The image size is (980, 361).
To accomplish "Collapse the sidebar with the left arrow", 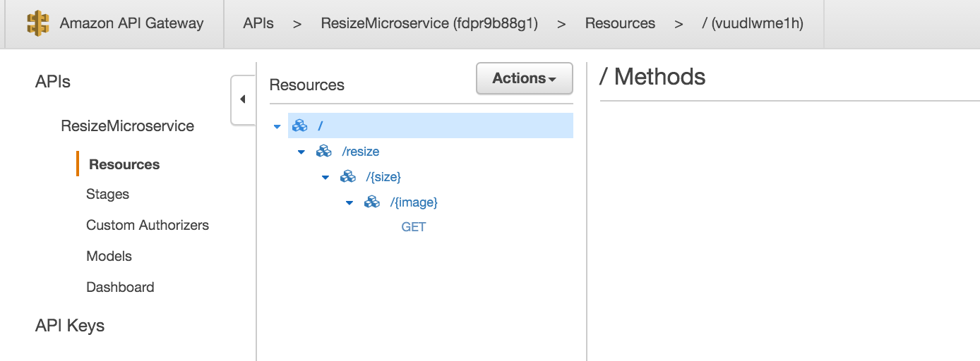I will coord(243,99).
